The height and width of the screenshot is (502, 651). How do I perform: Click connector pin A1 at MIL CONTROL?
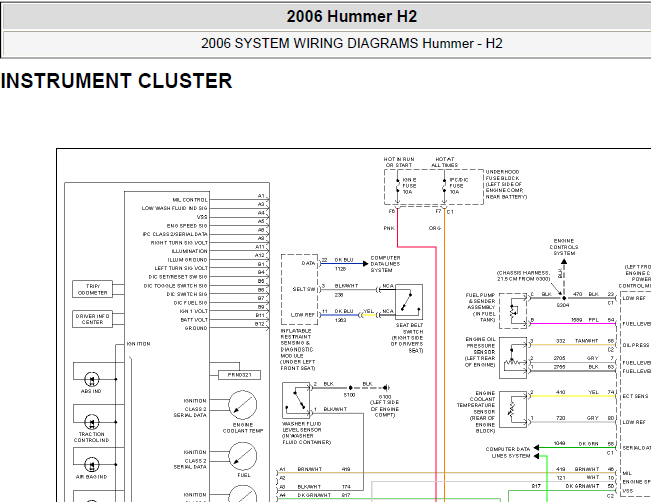click(x=261, y=196)
